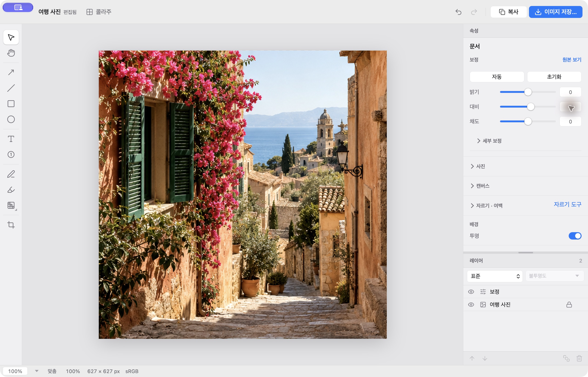
Task: Select the Hand pan tool
Action: coord(11,53)
